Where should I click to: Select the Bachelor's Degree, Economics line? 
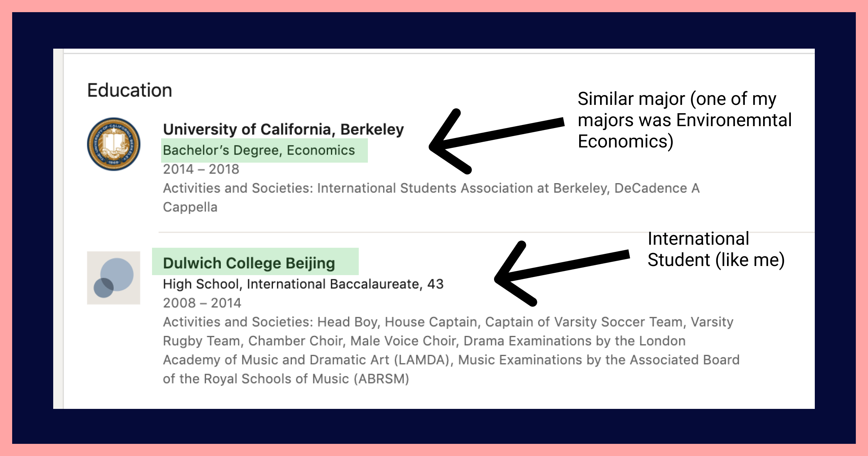pyautogui.click(x=259, y=150)
